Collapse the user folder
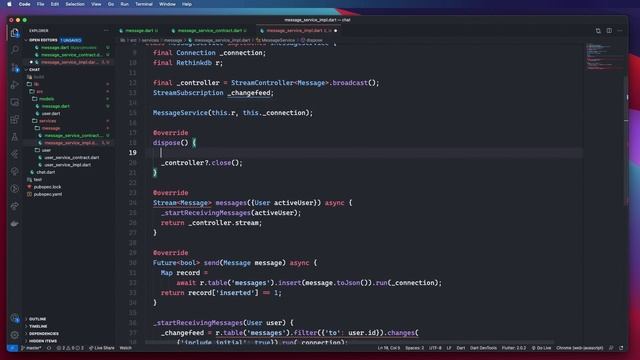The width and height of the screenshot is (640, 360). tap(46, 150)
